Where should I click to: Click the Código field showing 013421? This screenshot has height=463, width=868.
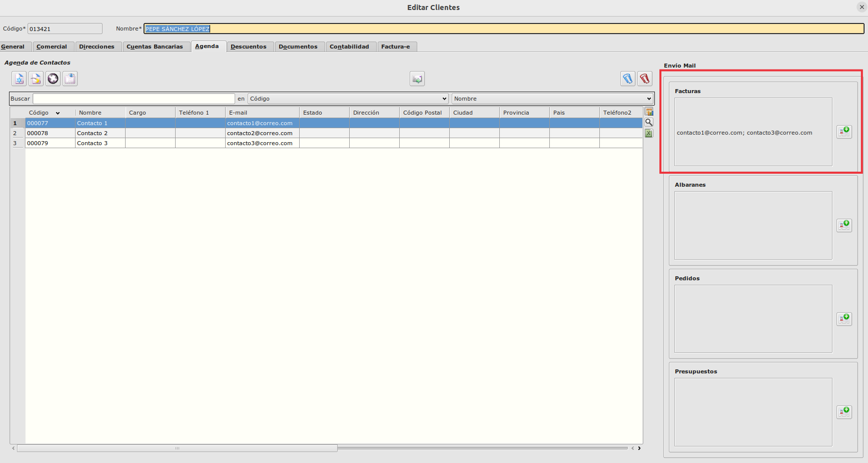pyautogui.click(x=65, y=29)
